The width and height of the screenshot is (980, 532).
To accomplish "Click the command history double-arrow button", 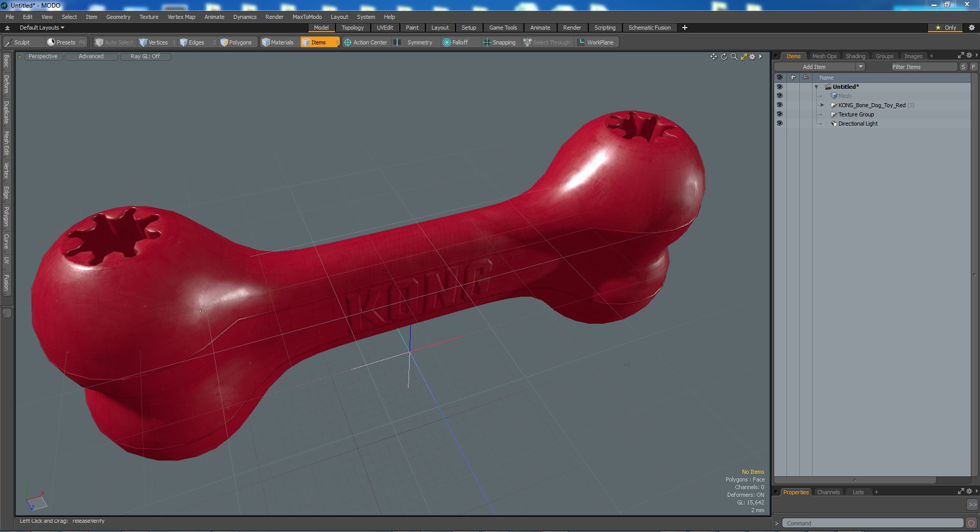I will [972, 504].
